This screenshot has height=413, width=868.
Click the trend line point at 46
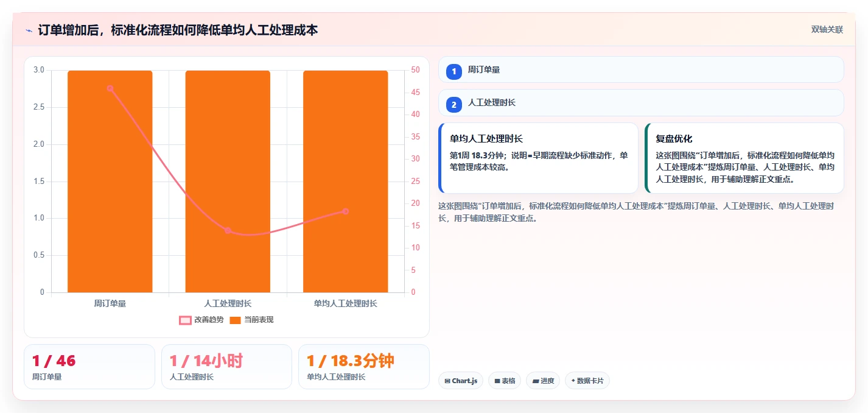pyautogui.click(x=110, y=88)
